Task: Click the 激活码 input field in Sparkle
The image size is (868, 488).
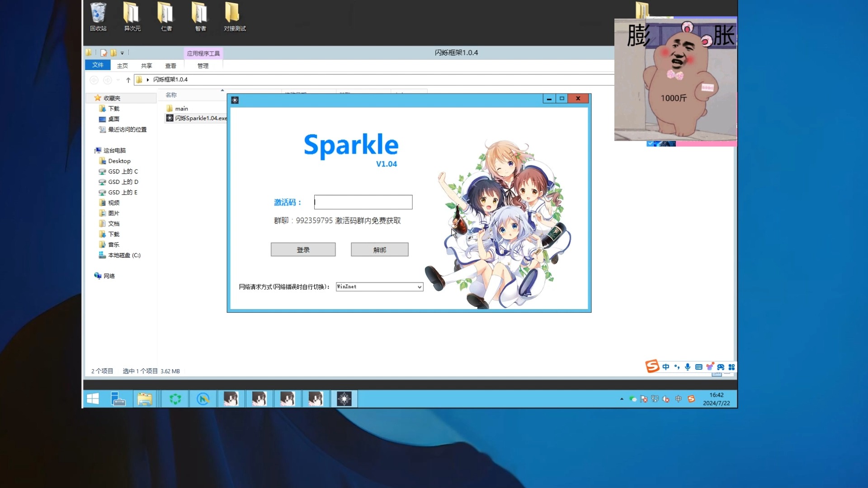Action: (x=363, y=202)
